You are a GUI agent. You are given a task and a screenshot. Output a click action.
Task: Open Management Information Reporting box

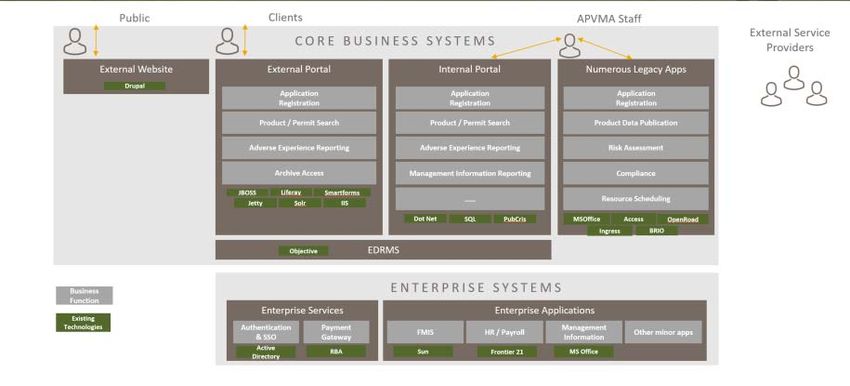tap(470, 173)
